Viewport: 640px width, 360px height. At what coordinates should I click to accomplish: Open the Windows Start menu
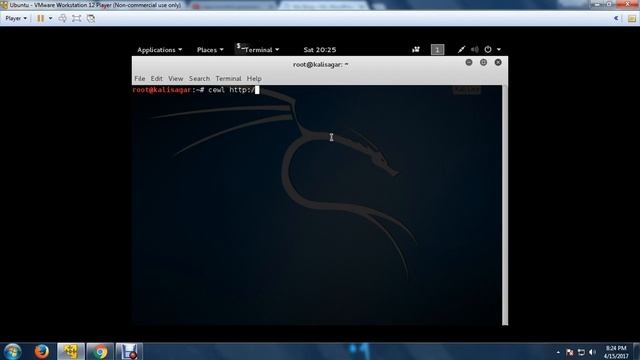12,351
